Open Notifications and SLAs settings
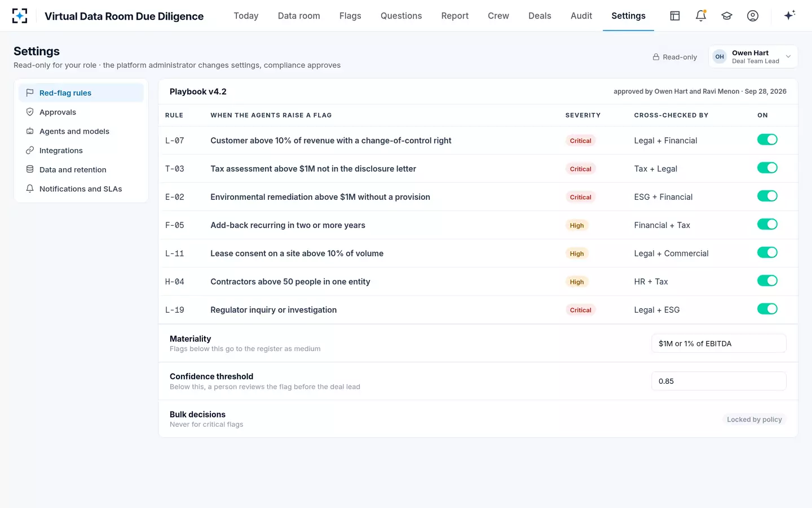The image size is (812, 508). tap(81, 189)
